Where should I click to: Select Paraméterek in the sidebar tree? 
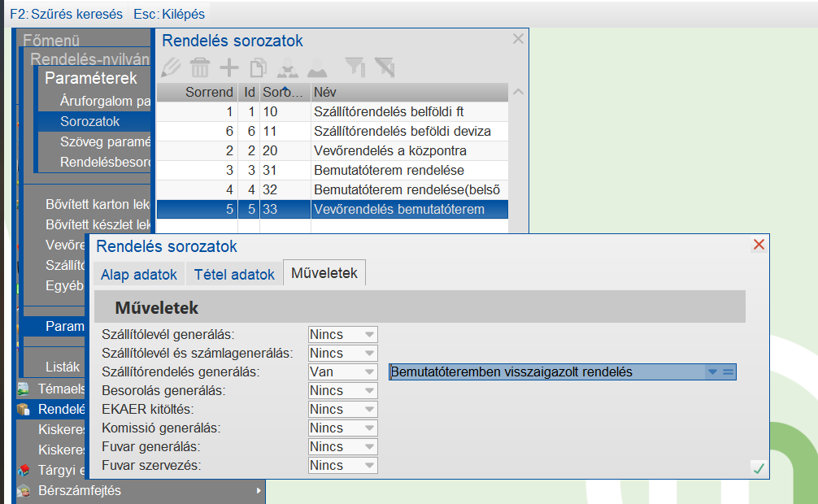[x=91, y=78]
